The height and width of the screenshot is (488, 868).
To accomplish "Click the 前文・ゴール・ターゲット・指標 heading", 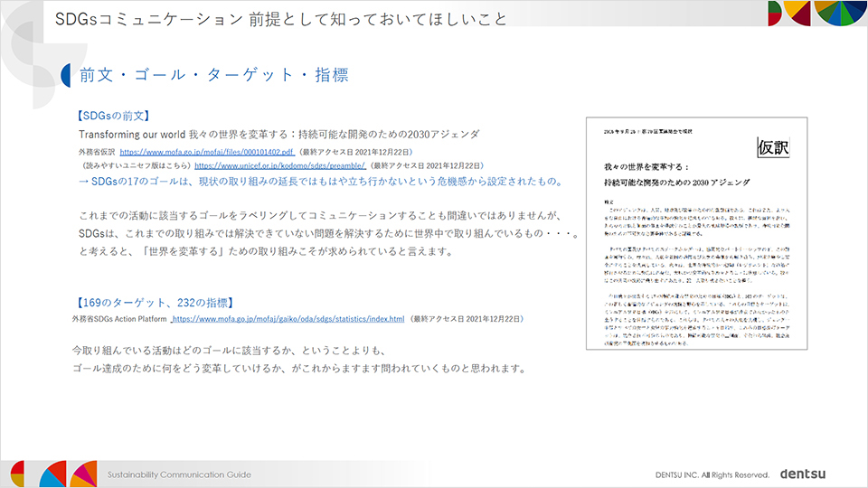I will [213, 75].
